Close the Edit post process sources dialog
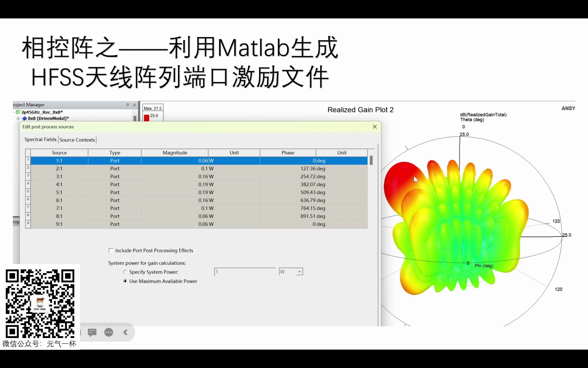Screen dimensions: 588x368 coord(374,126)
